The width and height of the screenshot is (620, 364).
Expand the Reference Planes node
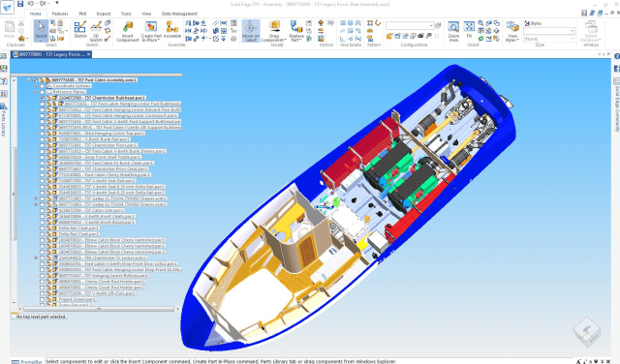click(x=36, y=92)
